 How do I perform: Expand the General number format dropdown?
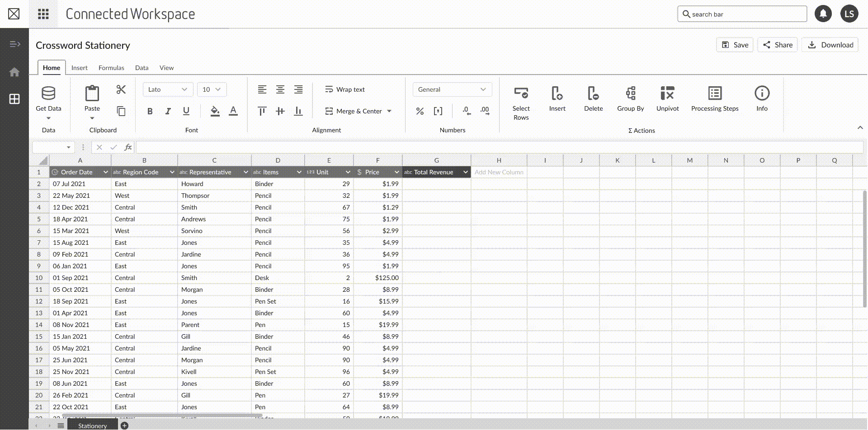[x=452, y=89]
